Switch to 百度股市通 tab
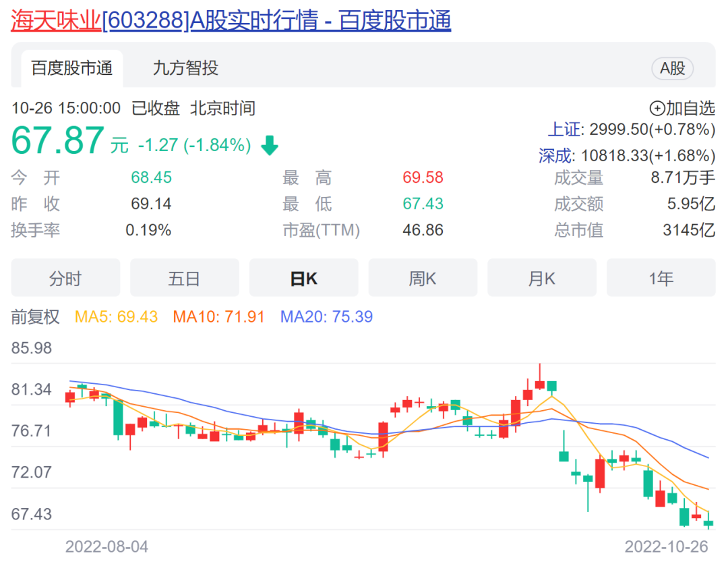Image resolution: width=728 pixels, height=564 pixels. pyautogui.click(x=72, y=68)
